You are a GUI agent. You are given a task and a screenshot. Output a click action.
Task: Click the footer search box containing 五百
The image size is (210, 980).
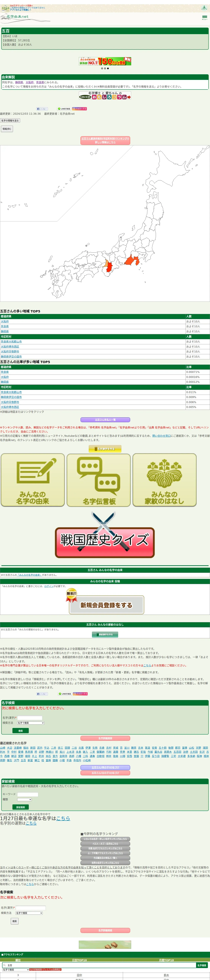click(x=99, y=965)
